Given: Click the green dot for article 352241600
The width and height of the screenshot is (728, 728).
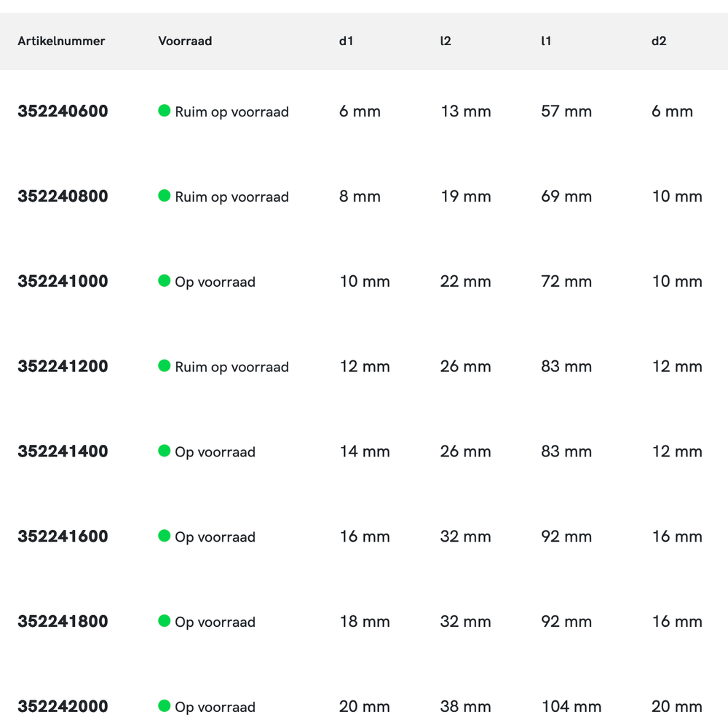Looking at the screenshot, I should coord(165,536).
